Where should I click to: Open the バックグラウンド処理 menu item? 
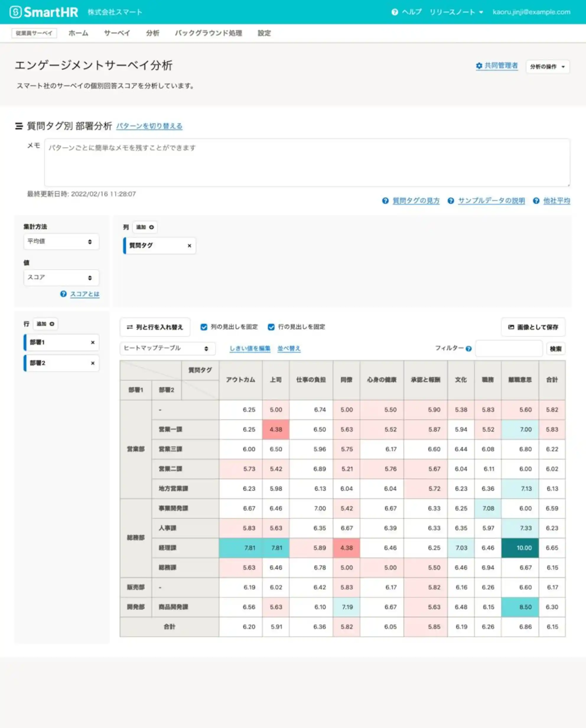point(208,33)
